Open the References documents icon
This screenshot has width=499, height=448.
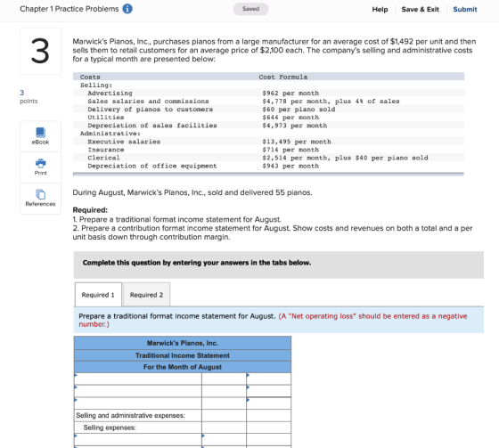[x=40, y=194]
